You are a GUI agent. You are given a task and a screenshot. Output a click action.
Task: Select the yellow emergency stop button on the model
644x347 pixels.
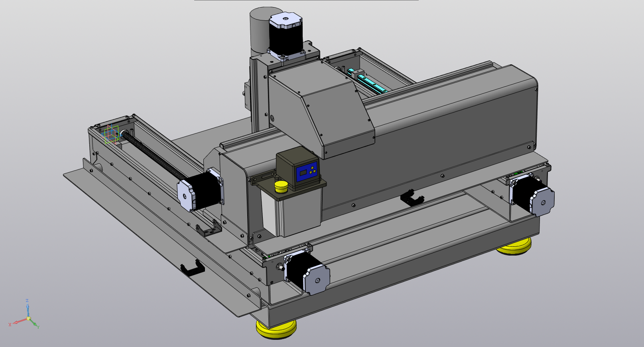click(x=282, y=186)
